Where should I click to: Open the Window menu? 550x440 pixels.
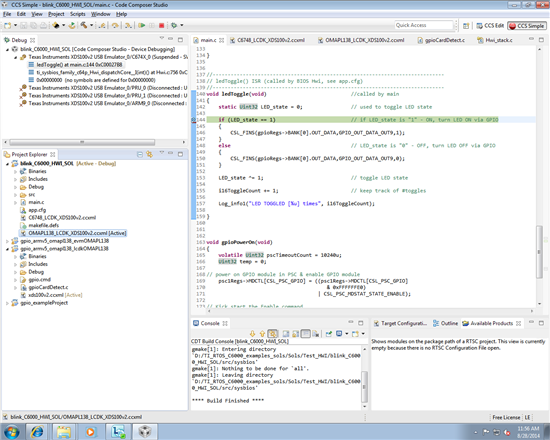101,14
